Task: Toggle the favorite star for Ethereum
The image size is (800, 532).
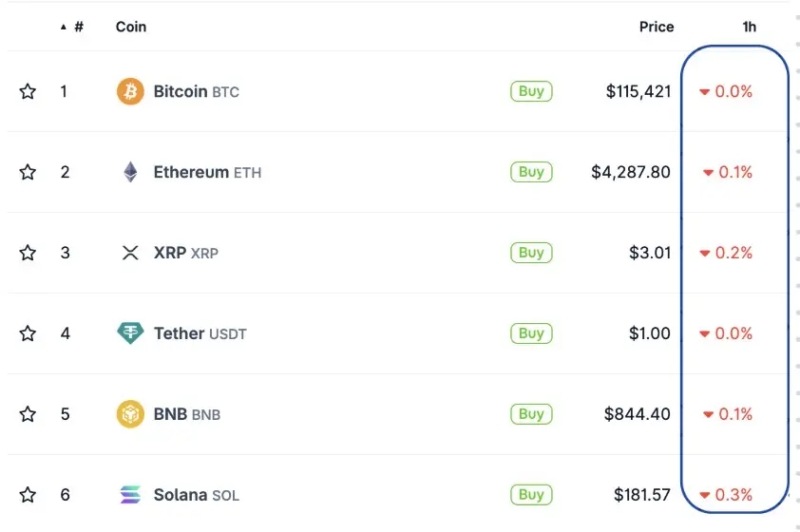Action: tap(28, 172)
